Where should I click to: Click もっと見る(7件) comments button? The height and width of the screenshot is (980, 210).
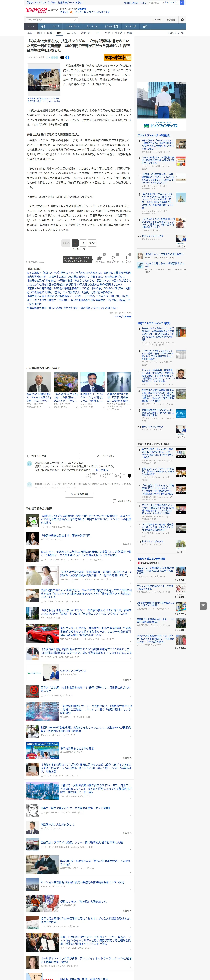[x=79, y=494]
